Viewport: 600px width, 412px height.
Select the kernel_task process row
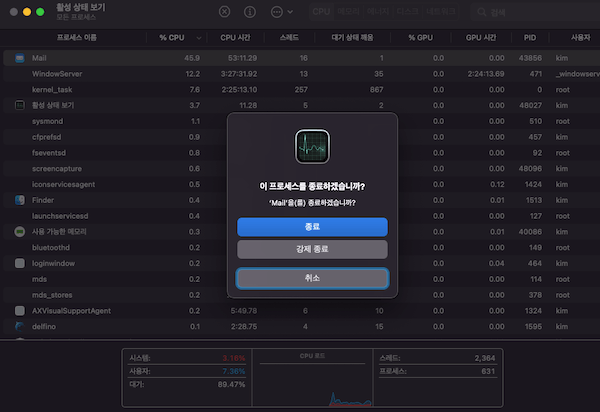tap(302, 90)
